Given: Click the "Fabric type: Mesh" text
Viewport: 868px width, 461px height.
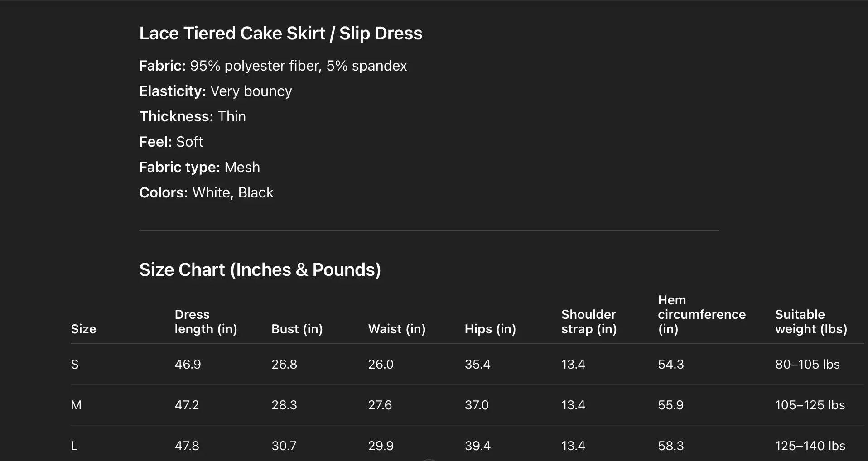Looking at the screenshot, I should (199, 168).
